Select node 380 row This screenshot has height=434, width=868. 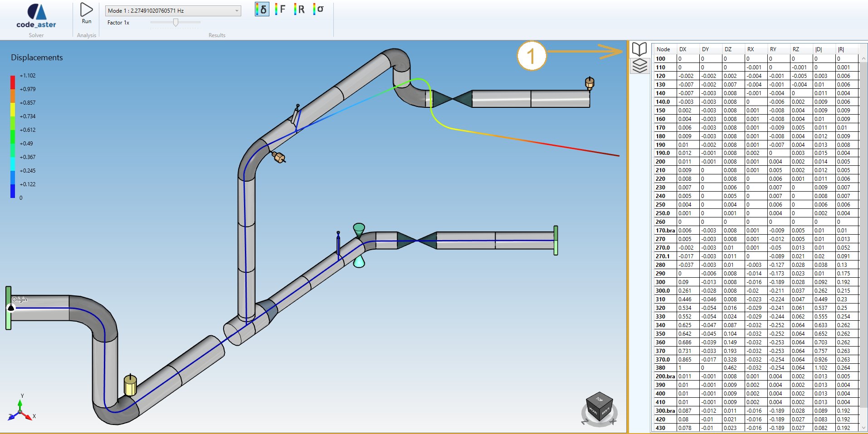756,368
